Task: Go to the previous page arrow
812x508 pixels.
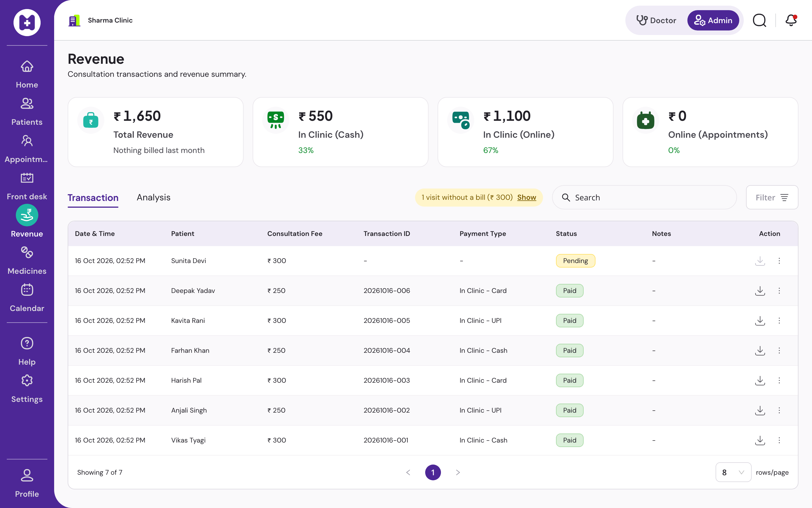Action: [408, 472]
